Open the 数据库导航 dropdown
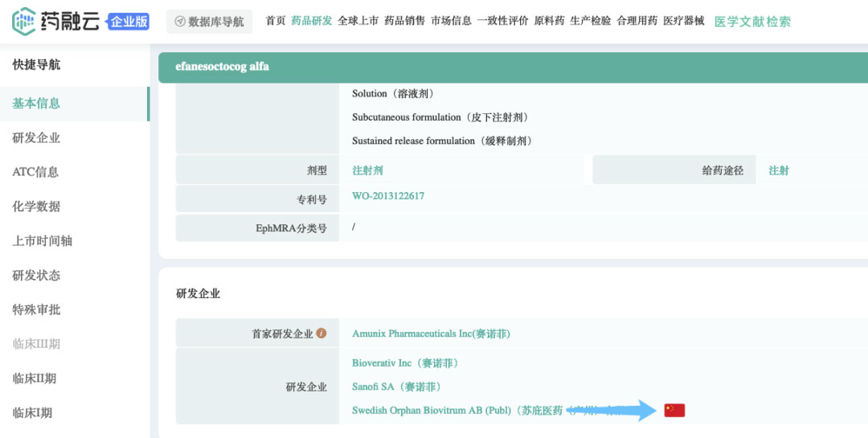The height and width of the screenshot is (438, 868). pyautogui.click(x=210, y=22)
